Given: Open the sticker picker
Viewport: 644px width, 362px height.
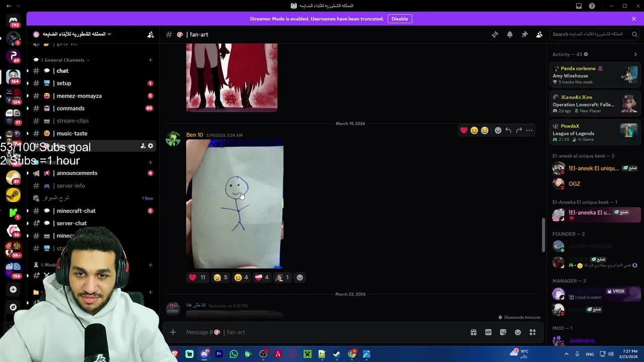Looking at the screenshot, I should [503, 332].
